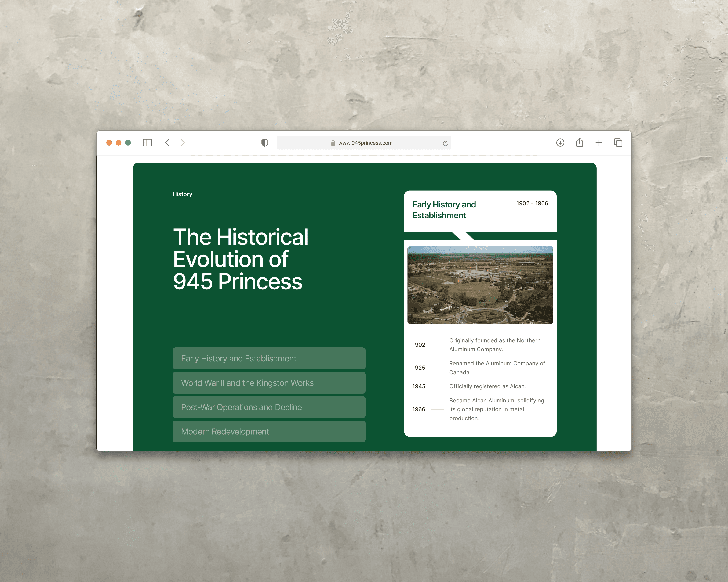The height and width of the screenshot is (582, 728).
Task: Select the 1966 timeline entry
Action: pyautogui.click(x=418, y=409)
